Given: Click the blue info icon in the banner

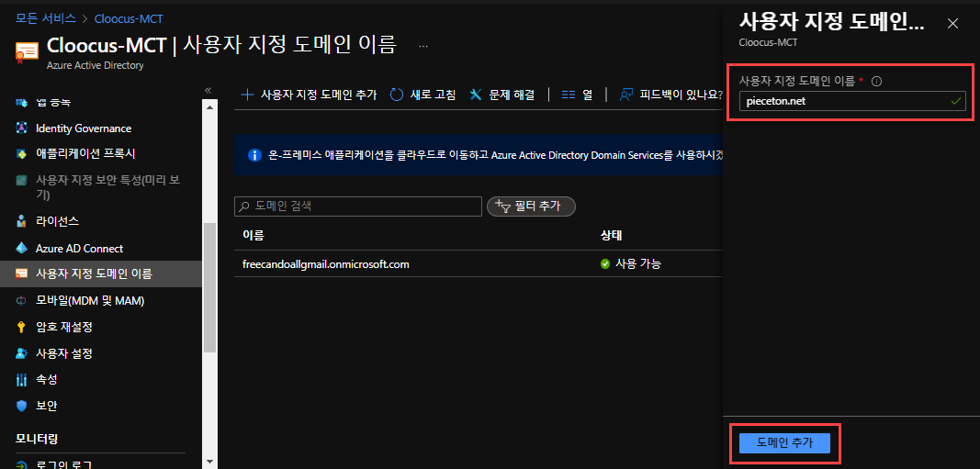Looking at the screenshot, I should (253, 155).
